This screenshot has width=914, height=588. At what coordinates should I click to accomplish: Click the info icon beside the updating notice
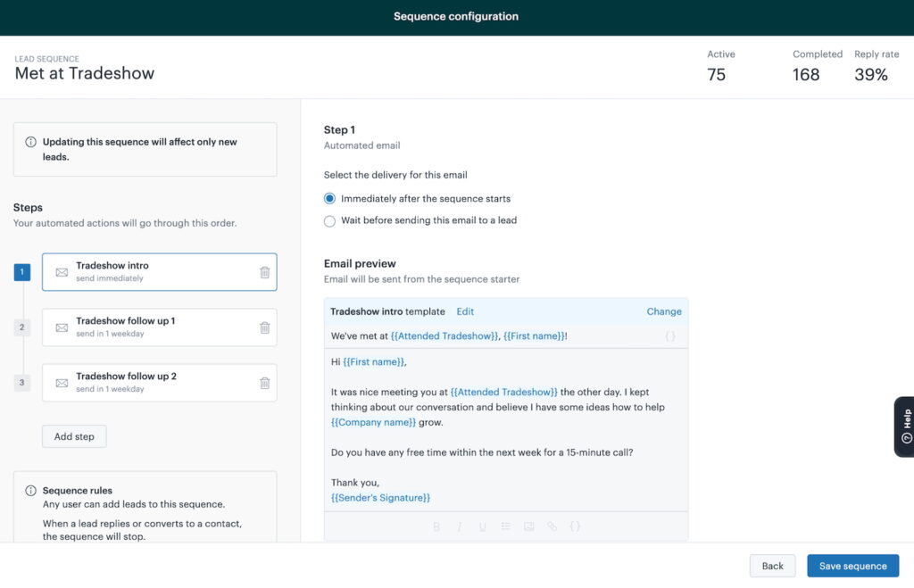point(31,142)
